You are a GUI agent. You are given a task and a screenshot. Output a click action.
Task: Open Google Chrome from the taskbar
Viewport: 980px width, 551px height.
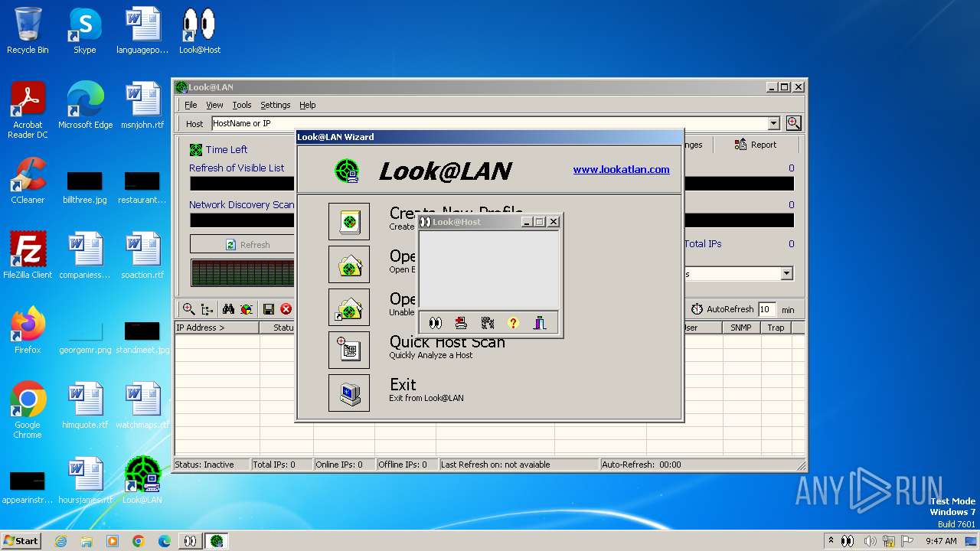click(x=139, y=541)
